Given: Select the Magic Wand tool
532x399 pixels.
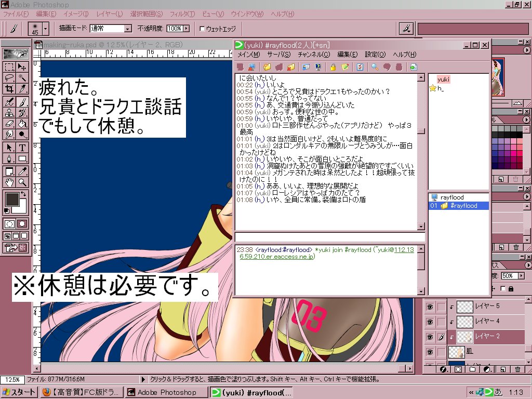Looking at the screenshot, I should point(22,78).
